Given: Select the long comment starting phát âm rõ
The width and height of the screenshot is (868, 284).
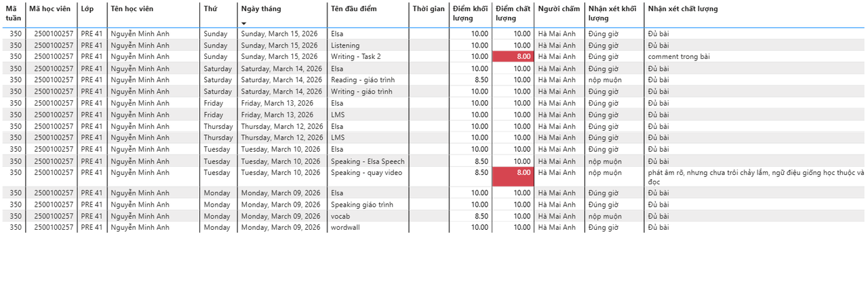Looking at the screenshot, I should click(x=755, y=177).
